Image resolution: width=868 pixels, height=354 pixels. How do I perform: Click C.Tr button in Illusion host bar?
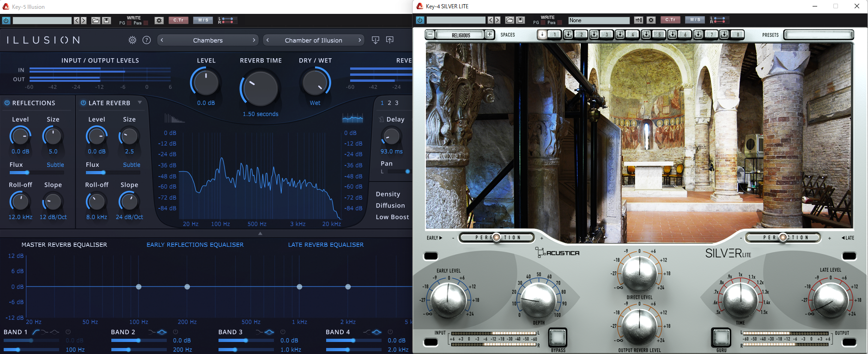pyautogui.click(x=178, y=20)
